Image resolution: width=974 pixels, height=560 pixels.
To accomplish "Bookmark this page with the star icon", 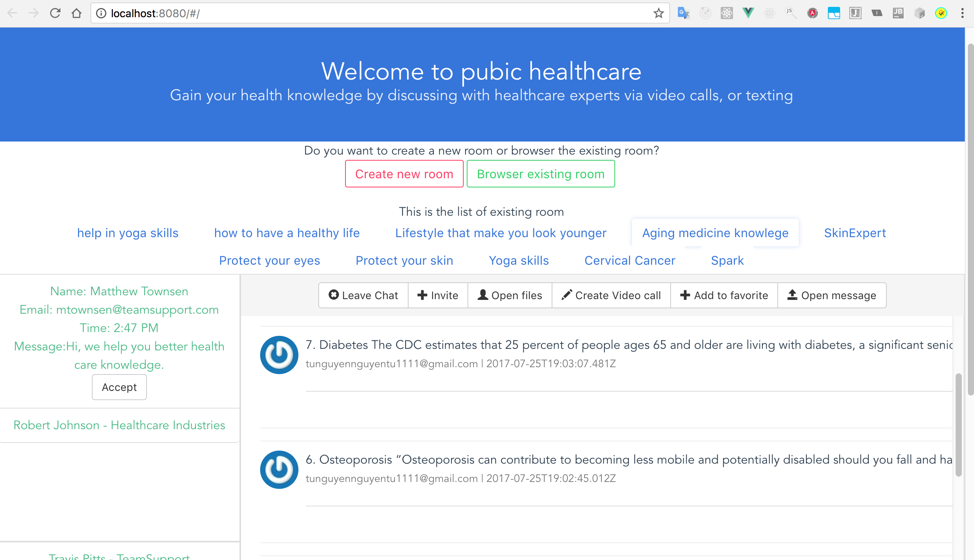I will point(658,13).
